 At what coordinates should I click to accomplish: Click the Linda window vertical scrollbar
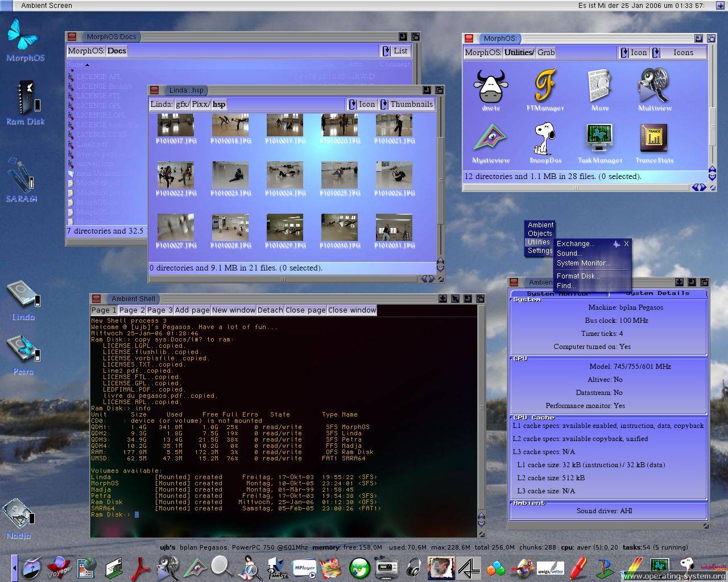tap(440, 182)
